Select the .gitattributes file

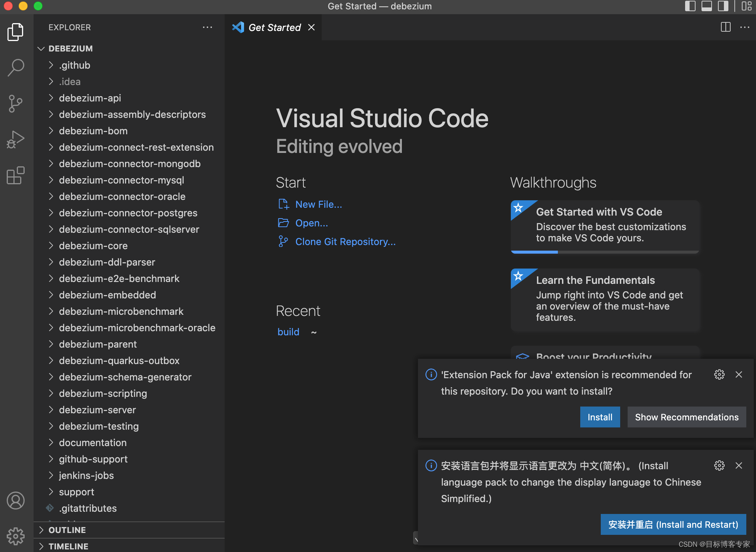pos(129,508)
